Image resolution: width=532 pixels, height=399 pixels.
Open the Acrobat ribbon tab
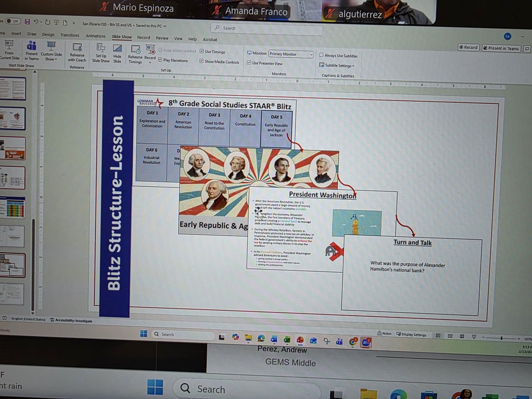(x=210, y=39)
